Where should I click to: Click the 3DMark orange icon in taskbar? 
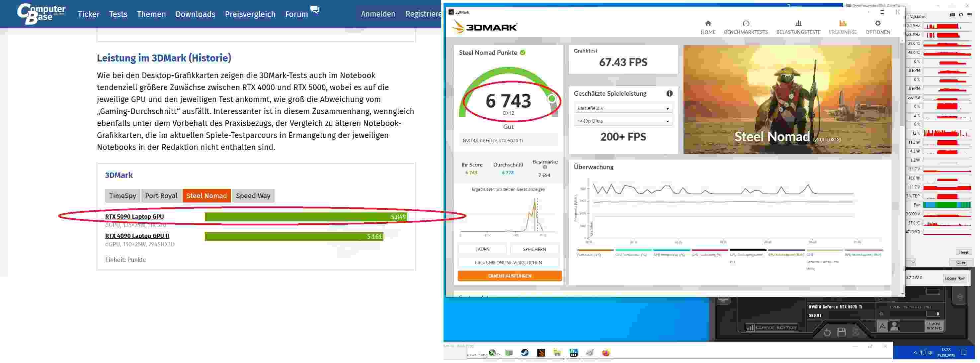tap(540, 352)
